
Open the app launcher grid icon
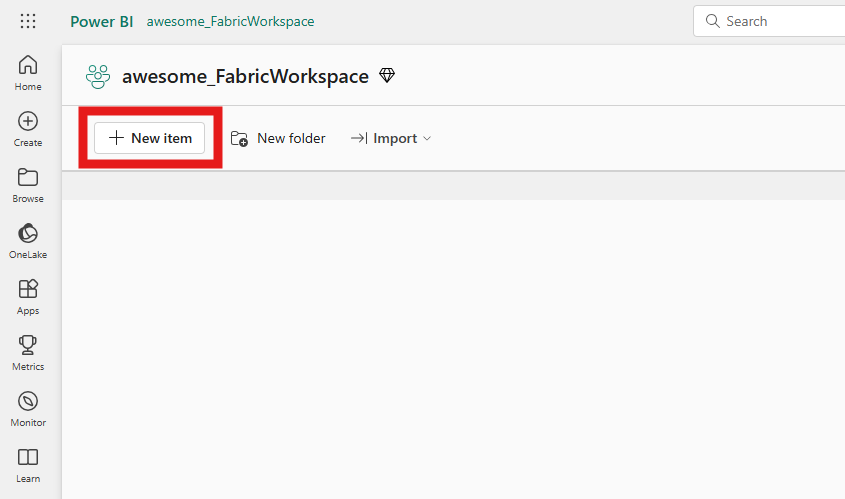(x=28, y=21)
